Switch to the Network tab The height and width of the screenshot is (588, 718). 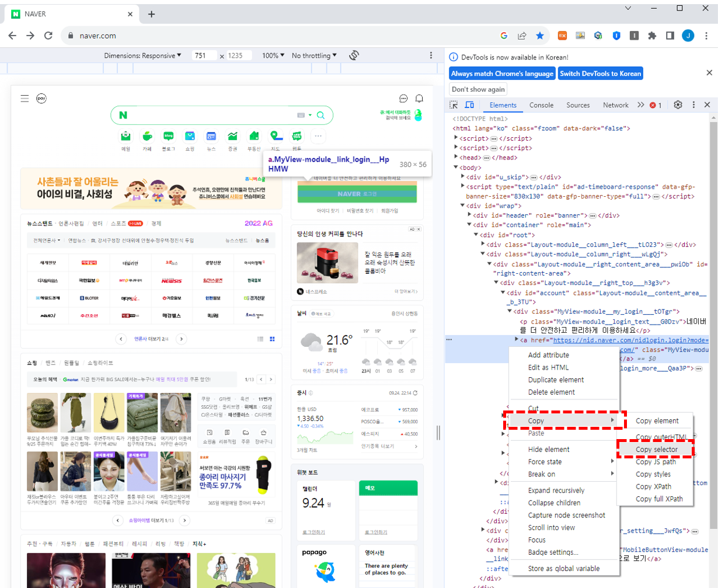click(615, 105)
